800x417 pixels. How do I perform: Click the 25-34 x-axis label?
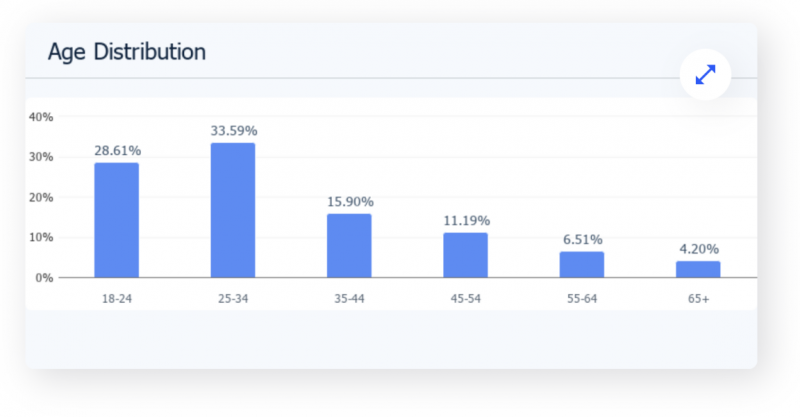click(x=233, y=298)
